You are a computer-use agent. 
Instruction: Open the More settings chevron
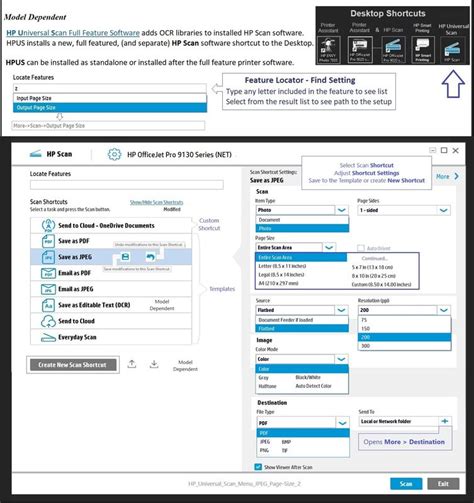click(456, 177)
